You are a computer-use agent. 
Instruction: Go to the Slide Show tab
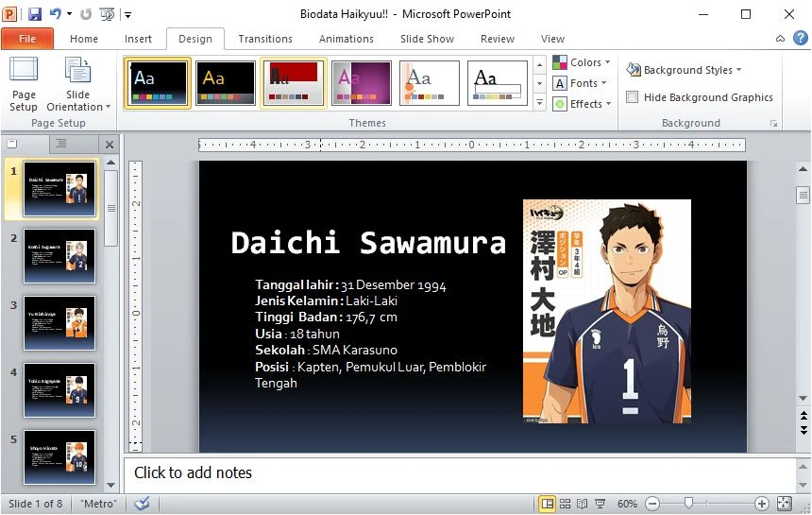click(427, 39)
